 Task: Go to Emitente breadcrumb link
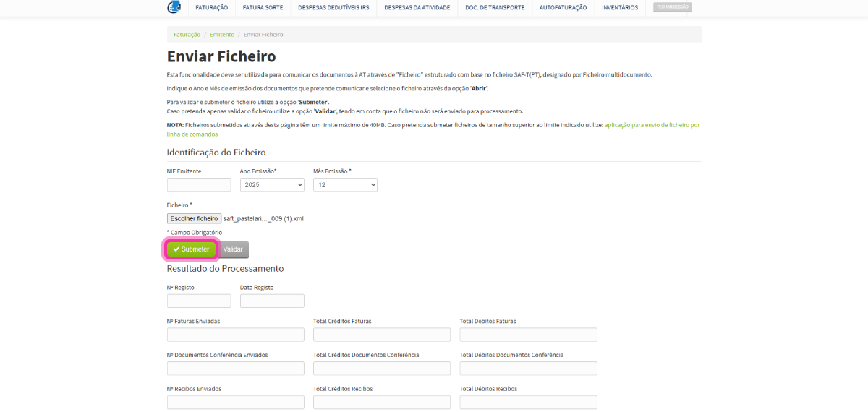[222, 35]
